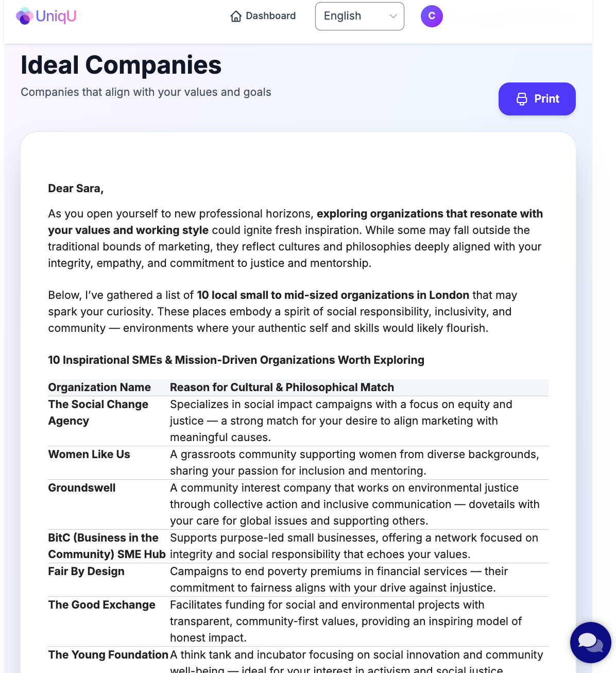This screenshot has height=673, width=616.
Task: Select the Fair By Design organization name
Action: [87, 571]
